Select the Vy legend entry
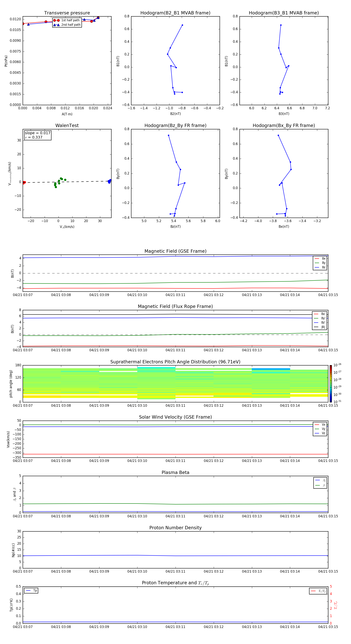 (320, 429)
